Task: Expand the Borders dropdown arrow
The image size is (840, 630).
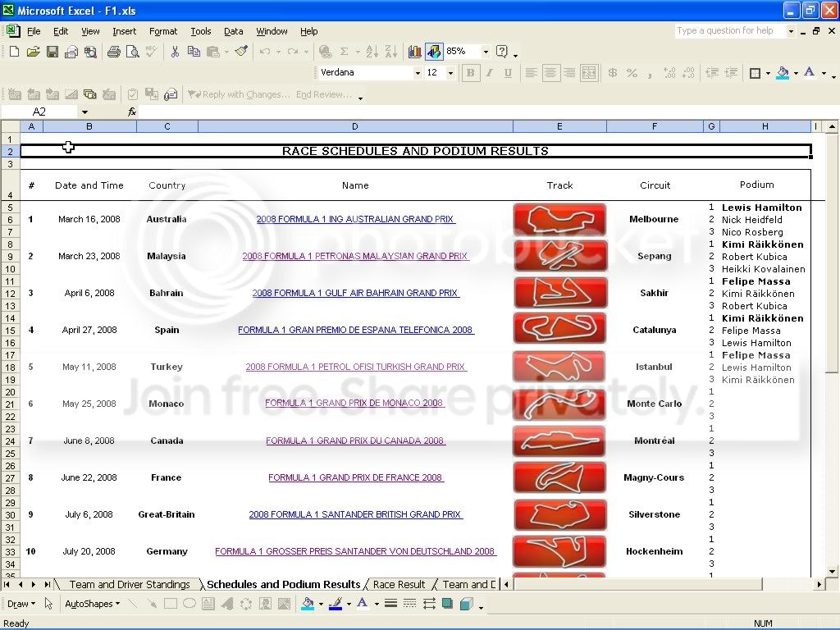Action: (x=768, y=73)
